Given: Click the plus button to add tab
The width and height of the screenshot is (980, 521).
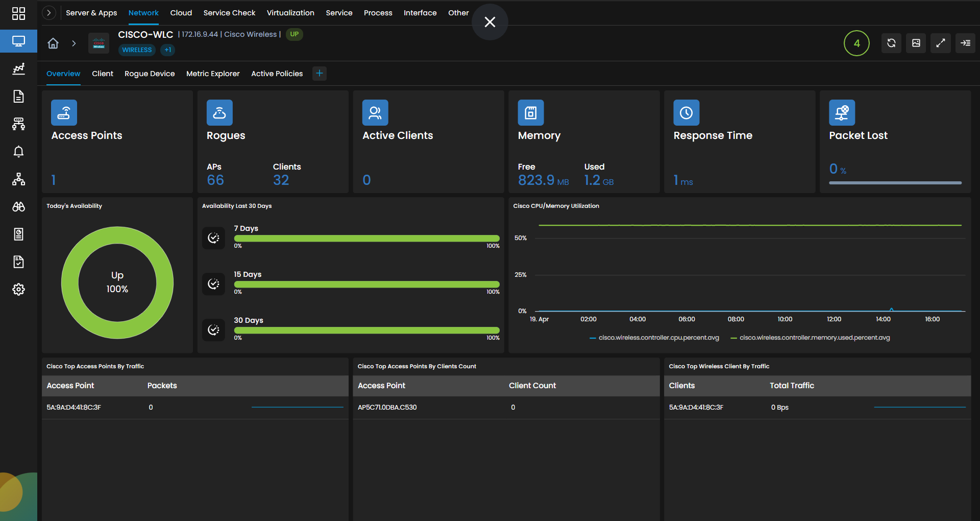Looking at the screenshot, I should pos(319,73).
